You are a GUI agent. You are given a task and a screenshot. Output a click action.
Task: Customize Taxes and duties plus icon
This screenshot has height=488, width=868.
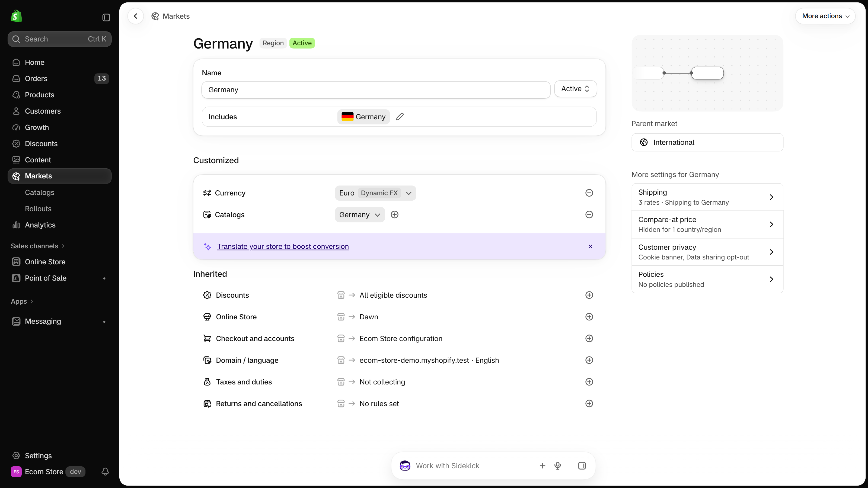[x=589, y=382]
